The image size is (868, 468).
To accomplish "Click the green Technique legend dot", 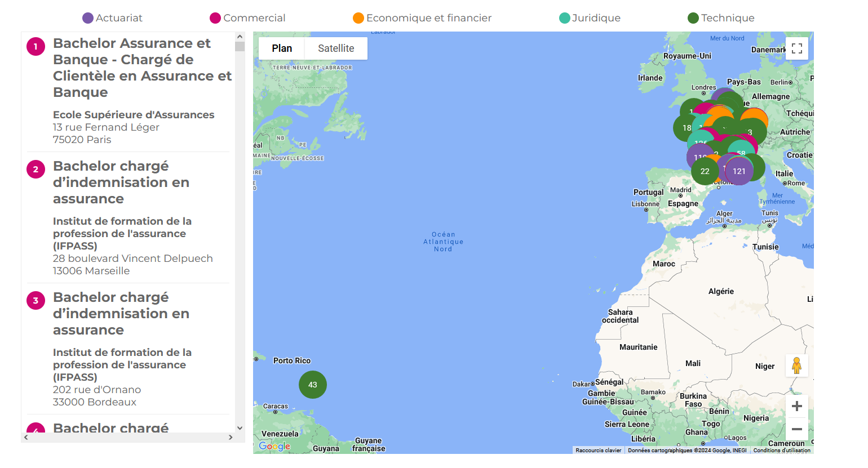I will pyautogui.click(x=693, y=18).
